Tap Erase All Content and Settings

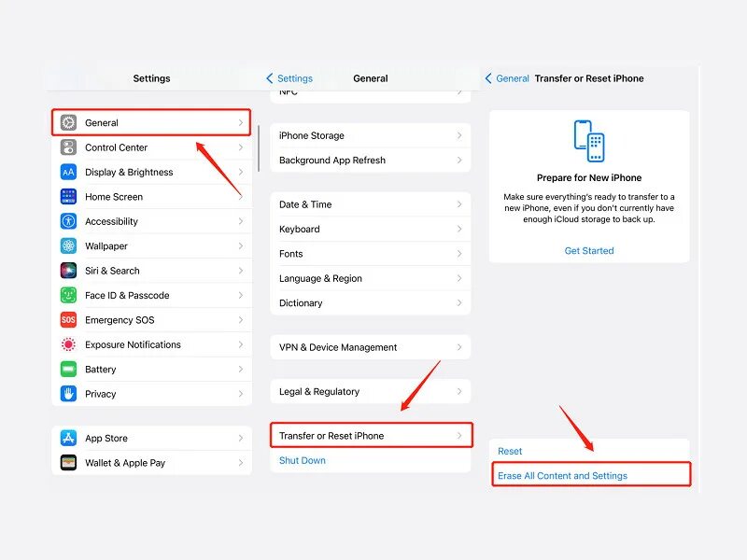[562, 476]
